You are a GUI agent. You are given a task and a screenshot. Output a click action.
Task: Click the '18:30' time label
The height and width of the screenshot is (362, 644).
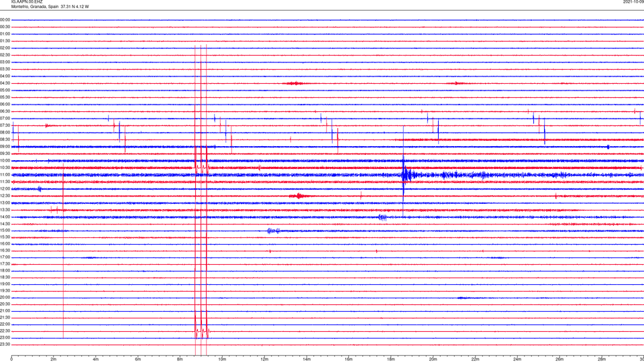pos(5,278)
